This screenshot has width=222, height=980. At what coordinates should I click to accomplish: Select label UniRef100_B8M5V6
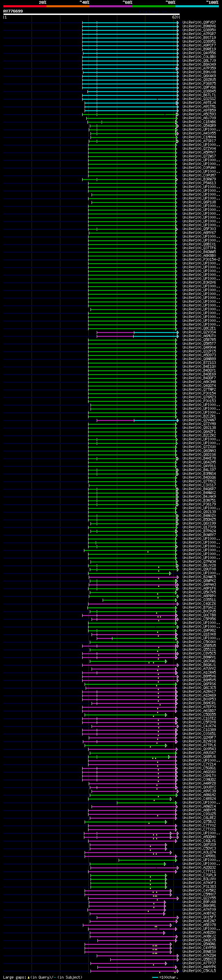(199, 677)
